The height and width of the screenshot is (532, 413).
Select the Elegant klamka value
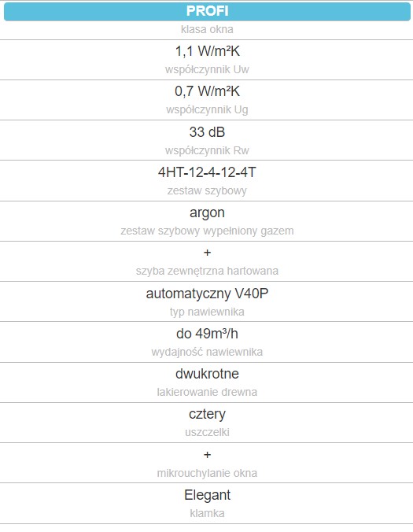(207, 495)
